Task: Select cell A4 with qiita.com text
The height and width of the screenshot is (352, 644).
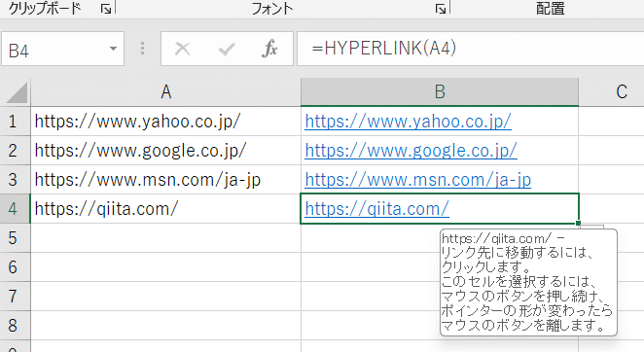Action: click(x=166, y=209)
